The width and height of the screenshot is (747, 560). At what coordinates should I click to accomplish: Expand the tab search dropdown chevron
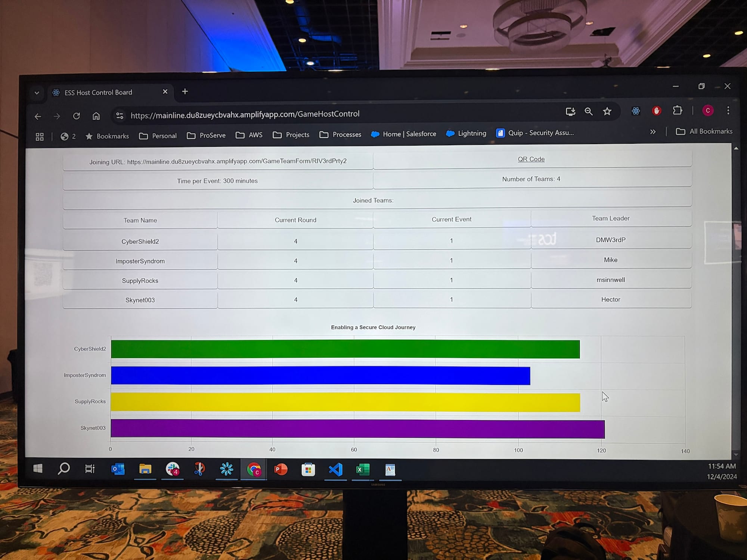click(x=37, y=93)
